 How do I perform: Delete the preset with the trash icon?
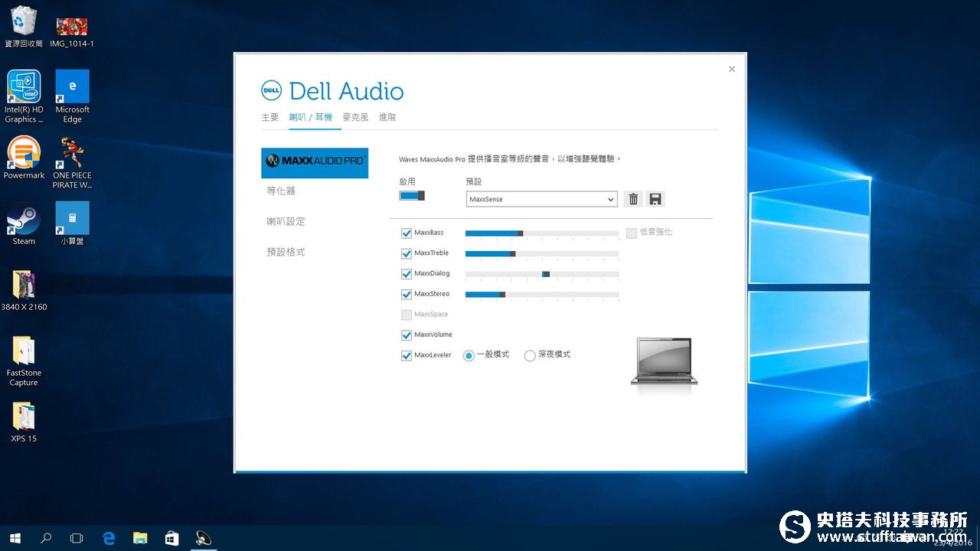point(633,199)
